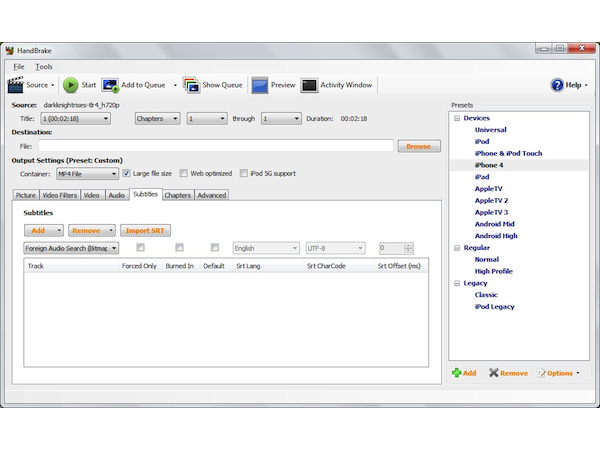Open the Container MP4 File dropdown

tap(88, 174)
